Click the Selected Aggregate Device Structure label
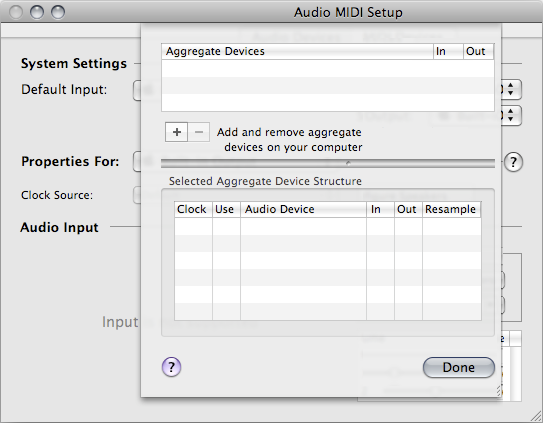Screen dimensions: 543x423 265,181
